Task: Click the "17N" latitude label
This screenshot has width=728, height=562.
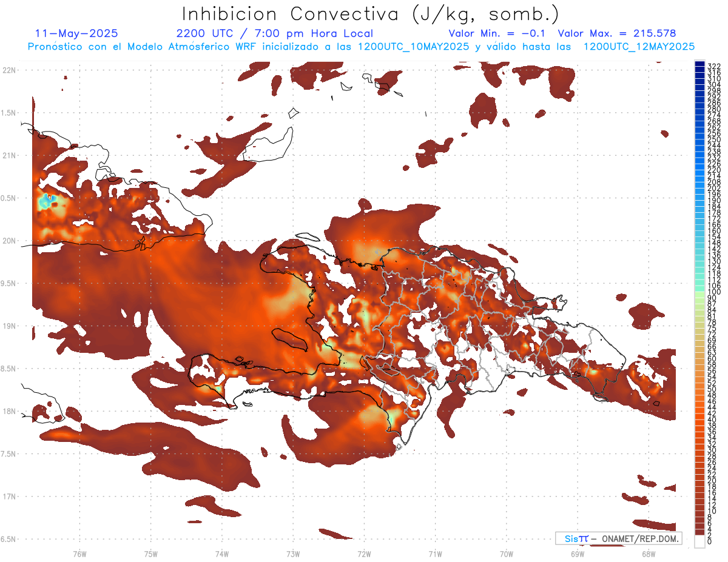Action: pos(8,497)
